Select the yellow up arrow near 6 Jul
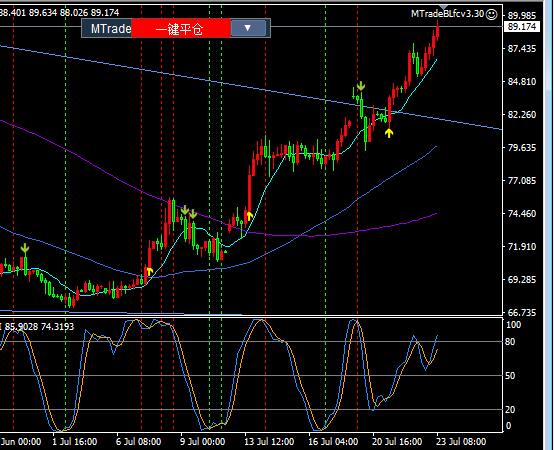This screenshot has height=450, width=554. click(149, 271)
